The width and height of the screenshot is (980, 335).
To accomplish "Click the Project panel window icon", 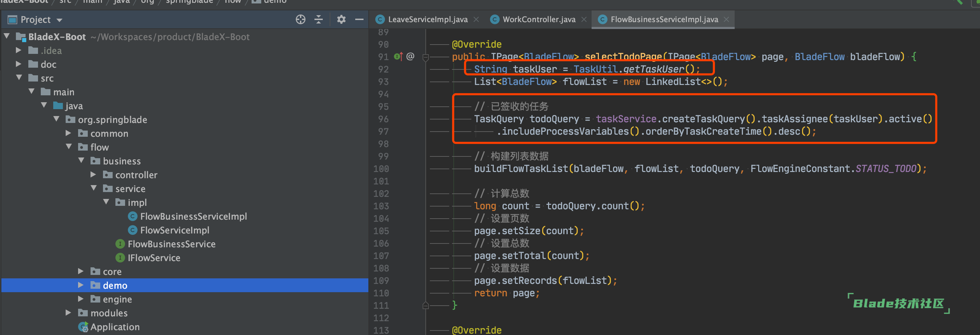I will (12, 19).
